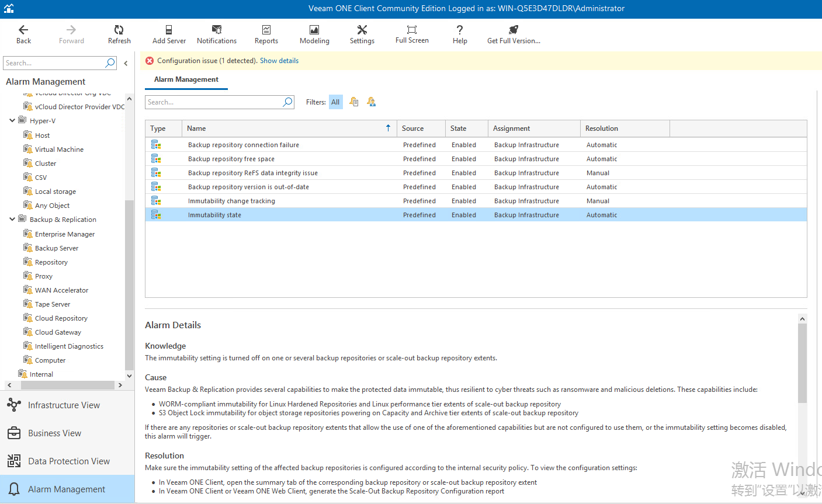Select Intelligent Diagnostics tree item

click(x=69, y=346)
